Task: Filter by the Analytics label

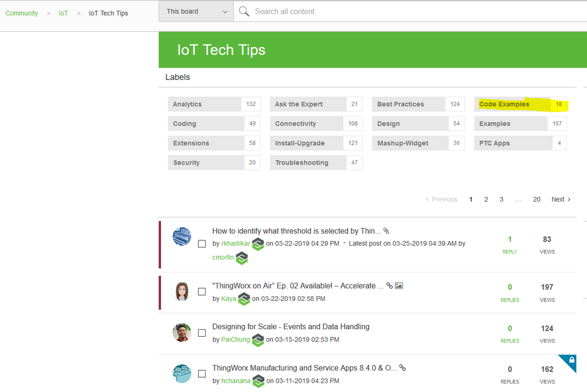Action: click(214, 104)
